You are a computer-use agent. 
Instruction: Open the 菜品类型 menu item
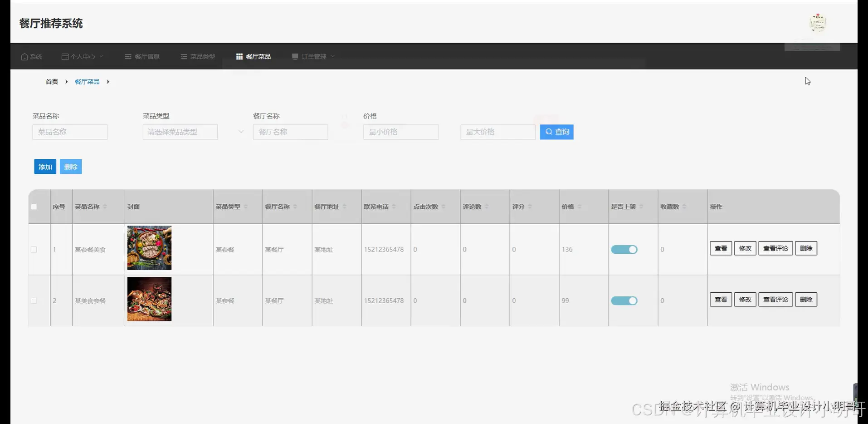point(198,57)
